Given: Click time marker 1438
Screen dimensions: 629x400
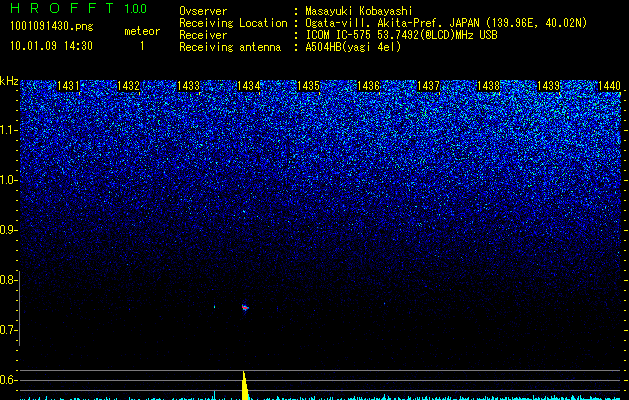Looking at the screenshot, I should tap(489, 86).
